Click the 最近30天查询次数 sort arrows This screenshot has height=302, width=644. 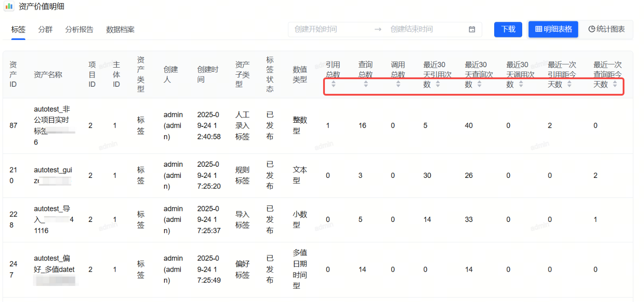479,84
